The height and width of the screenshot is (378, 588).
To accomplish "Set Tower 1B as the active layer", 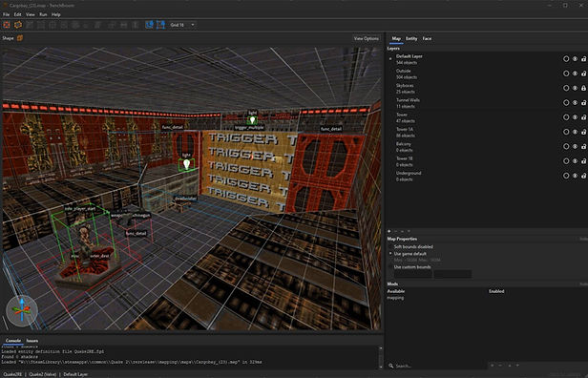I will coord(566,161).
